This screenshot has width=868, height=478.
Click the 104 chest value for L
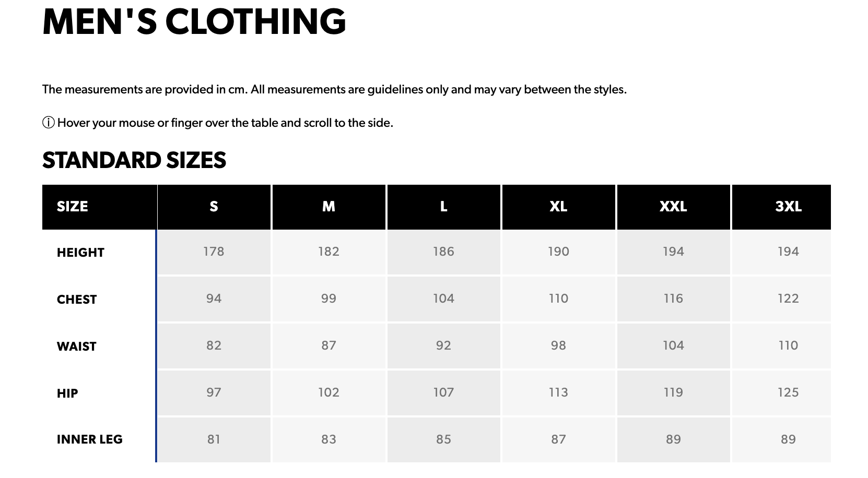(443, 298)
